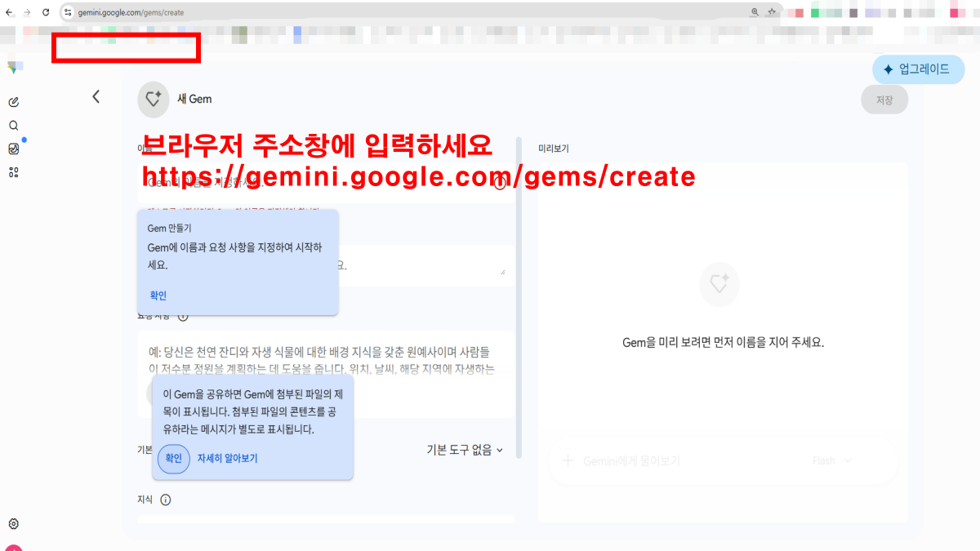Reload the page with the refresh icon

(x=46, y=12)
